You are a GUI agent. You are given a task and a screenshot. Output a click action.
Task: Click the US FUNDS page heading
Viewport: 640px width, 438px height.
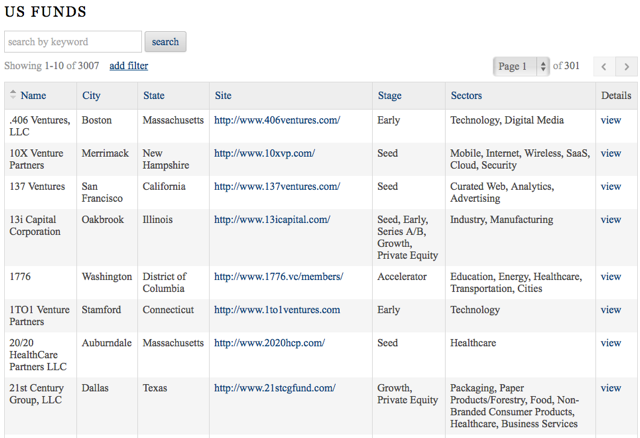point(45,12)
